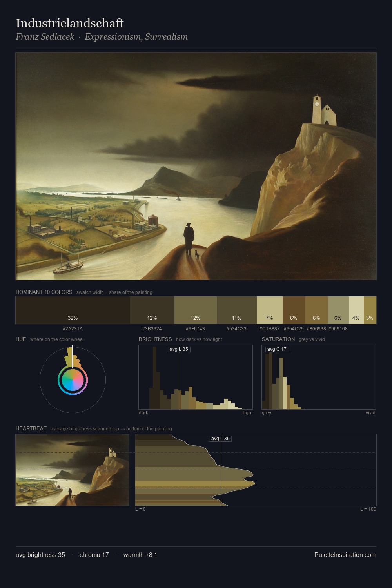Click the footer 'warmth +8.1' stat
The height and width of the screenshot is (588, 392).
[x=140, y=555]
